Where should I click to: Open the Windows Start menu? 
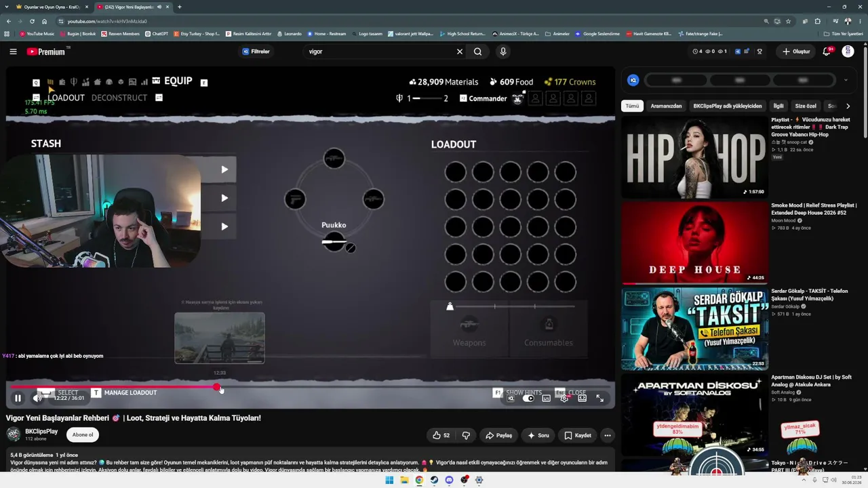tap(389, 481)
